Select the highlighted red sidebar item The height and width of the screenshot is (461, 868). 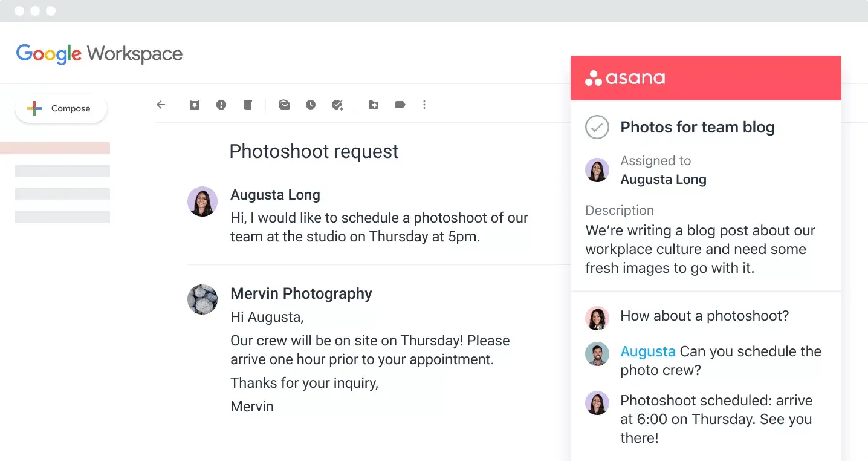[x=55, y=148]
